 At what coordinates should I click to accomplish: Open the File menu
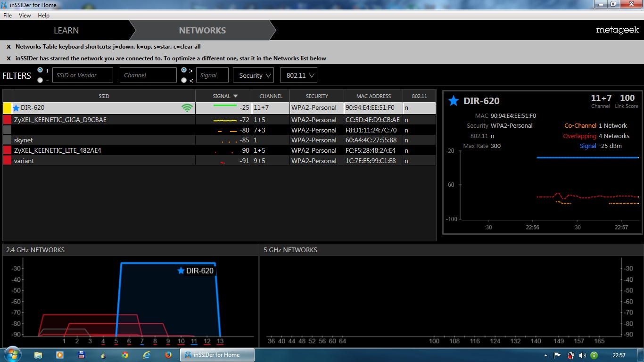pyautogui.click(x=8, y=16)
